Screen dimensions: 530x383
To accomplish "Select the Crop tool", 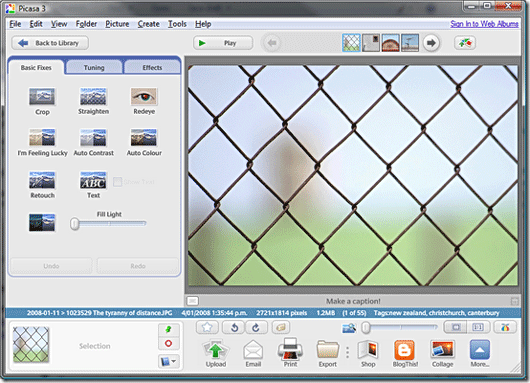I will tap(42, 101).
